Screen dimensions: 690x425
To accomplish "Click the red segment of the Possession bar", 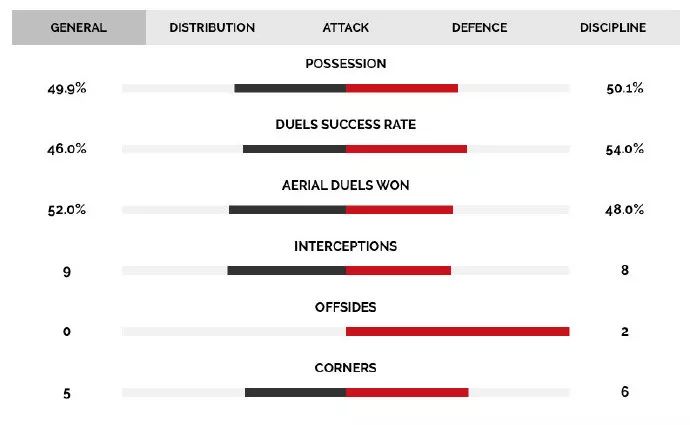I will coord(402,88).
